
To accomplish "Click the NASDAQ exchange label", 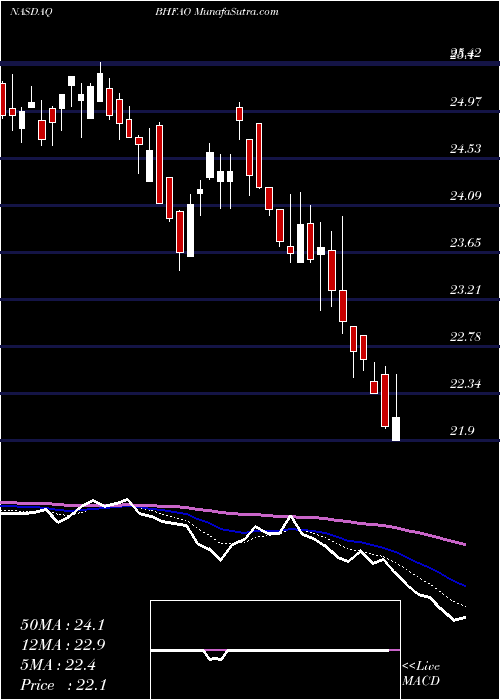I will [32, 12].
